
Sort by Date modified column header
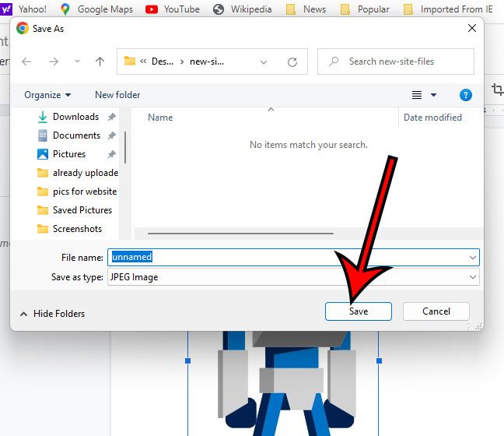(x=432, y=118)
